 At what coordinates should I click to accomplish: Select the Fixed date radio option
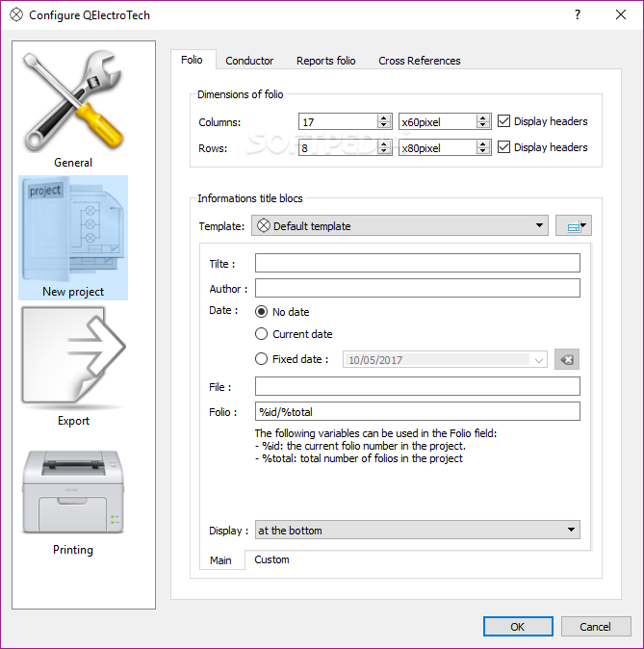pos(292,359)
